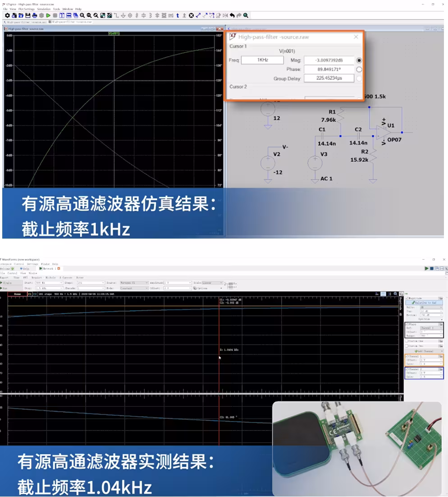This screenshot has width=448, height=497.
Task: Toggle the Channel 1 checkbox
Action: [x=407, y=356]
